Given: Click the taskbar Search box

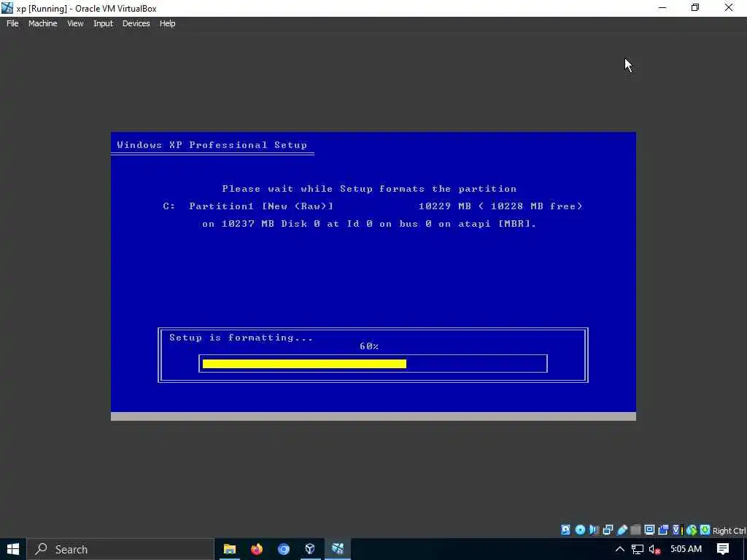Looking at the screenshot, I should click(120, 549).
